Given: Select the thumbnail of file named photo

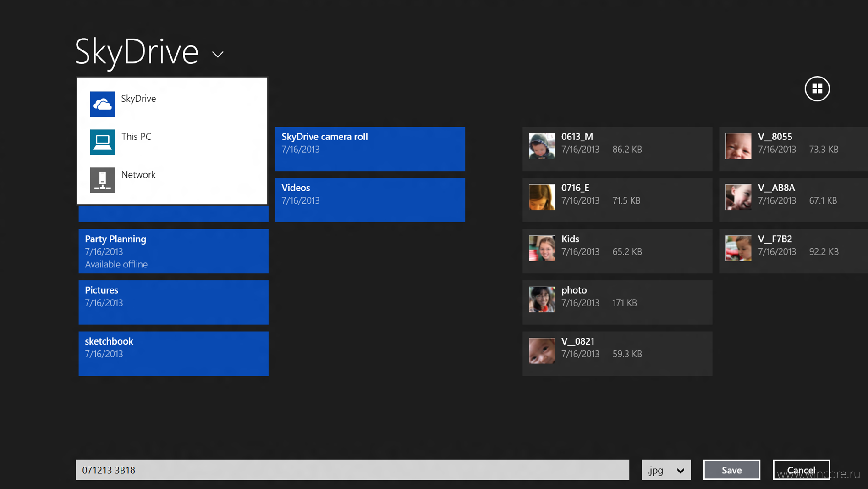Looking at the screenshot, I should click(542, 300).
